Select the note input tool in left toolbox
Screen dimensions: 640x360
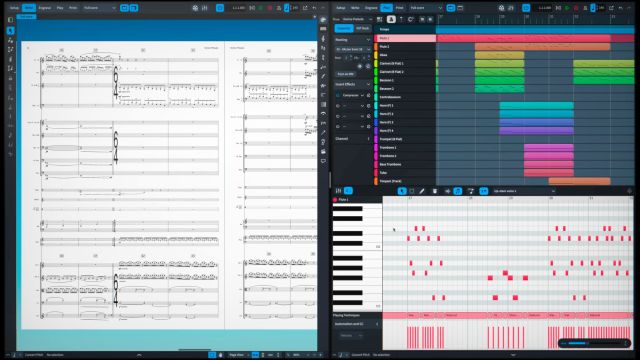[x=11, y=40]
